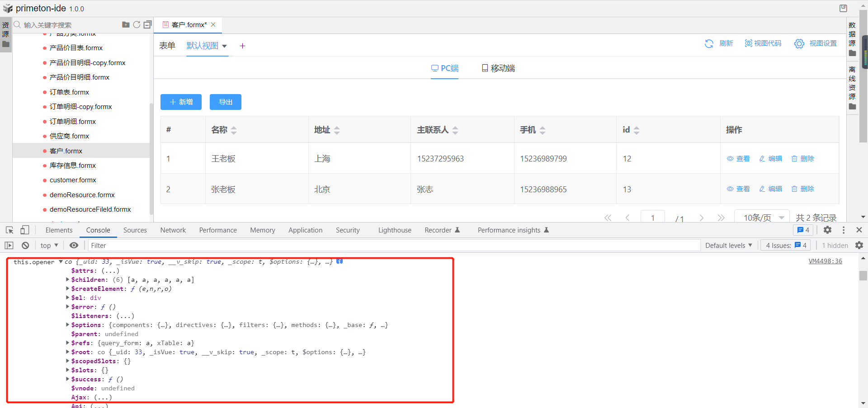The image size is (868, 408).
Task: Click the collapse all icon in explorer
Action: (147, 24)
